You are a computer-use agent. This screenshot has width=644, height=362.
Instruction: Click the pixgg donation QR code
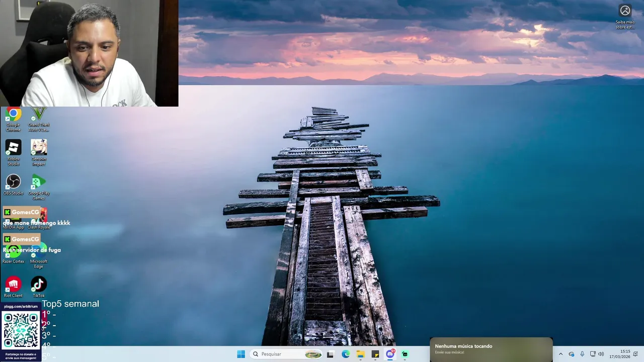coord(21,330)
